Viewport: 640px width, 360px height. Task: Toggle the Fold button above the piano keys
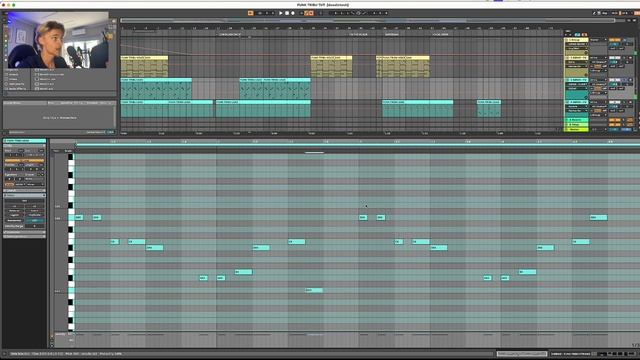(x=56, y=151)
